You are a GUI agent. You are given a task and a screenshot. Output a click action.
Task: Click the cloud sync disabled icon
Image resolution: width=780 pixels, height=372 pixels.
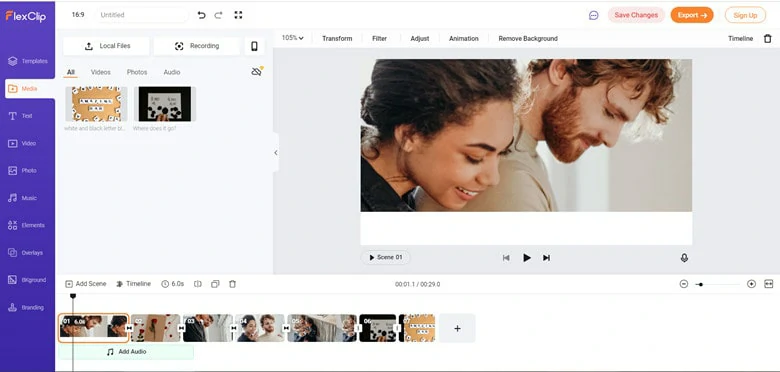[257, 72]
